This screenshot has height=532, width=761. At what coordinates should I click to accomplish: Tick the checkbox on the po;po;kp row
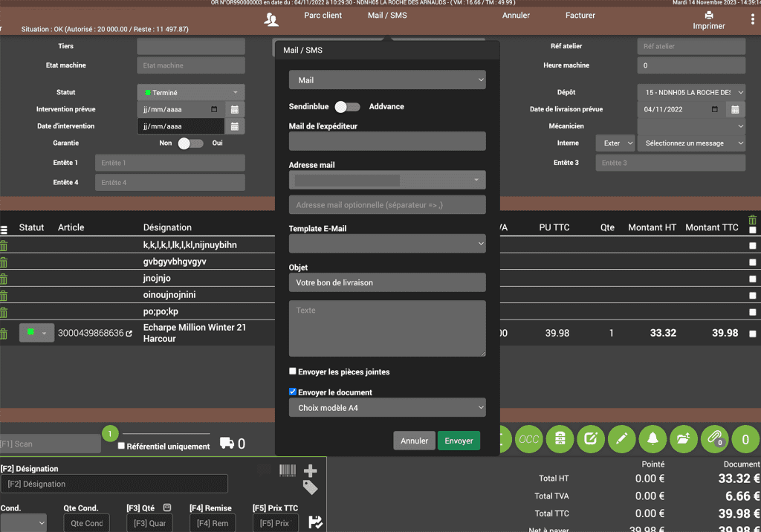click(x=753, y=312)
